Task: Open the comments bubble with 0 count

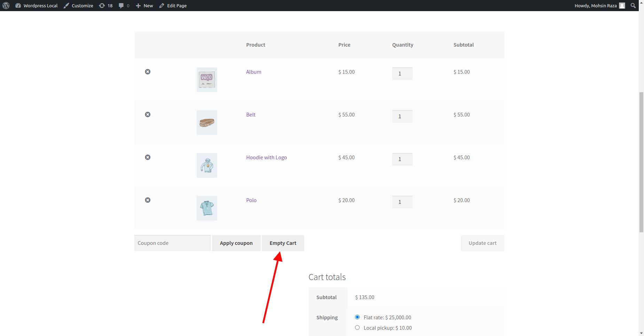Action: pos(124,6)
